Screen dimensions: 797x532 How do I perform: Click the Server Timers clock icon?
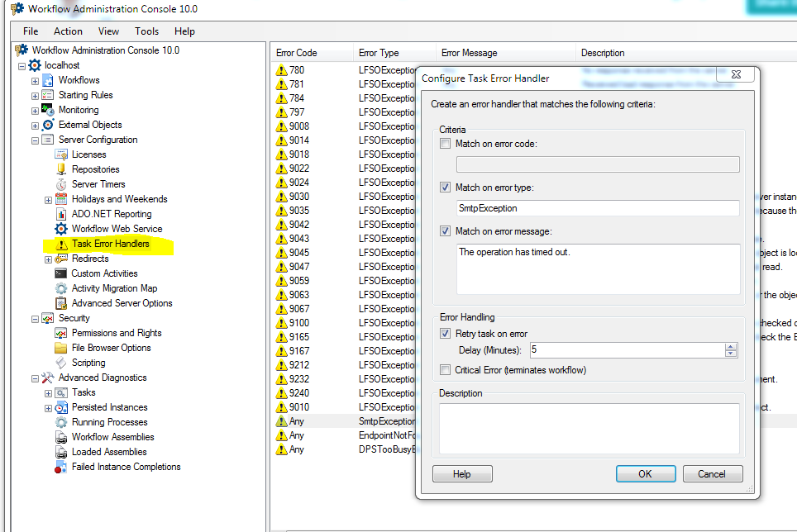pyautogui.click(x=61, y=184)
